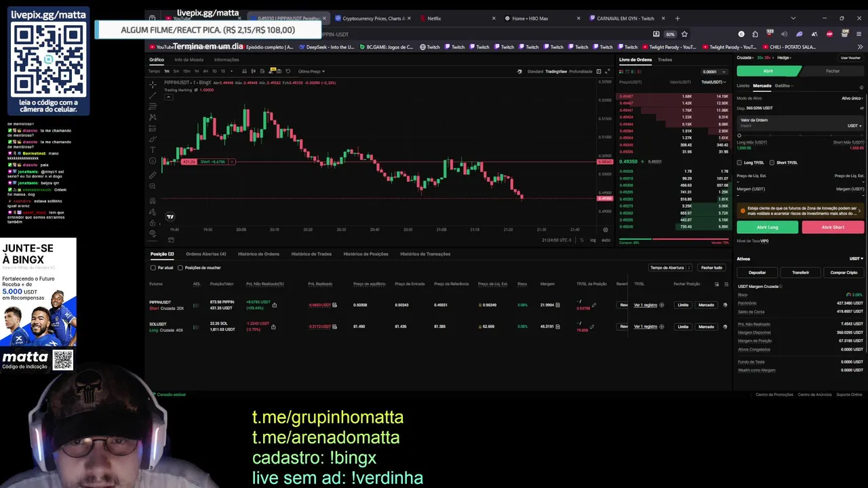Open the 0.00001 price precision dropdown
Viewport: 868px width, 488px height.
tap(714, 72)
